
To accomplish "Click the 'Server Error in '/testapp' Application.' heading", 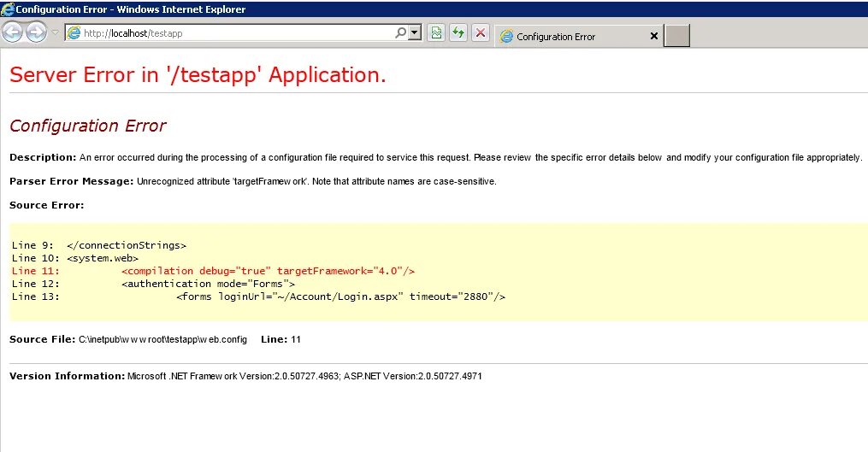I will coord(198,74).
